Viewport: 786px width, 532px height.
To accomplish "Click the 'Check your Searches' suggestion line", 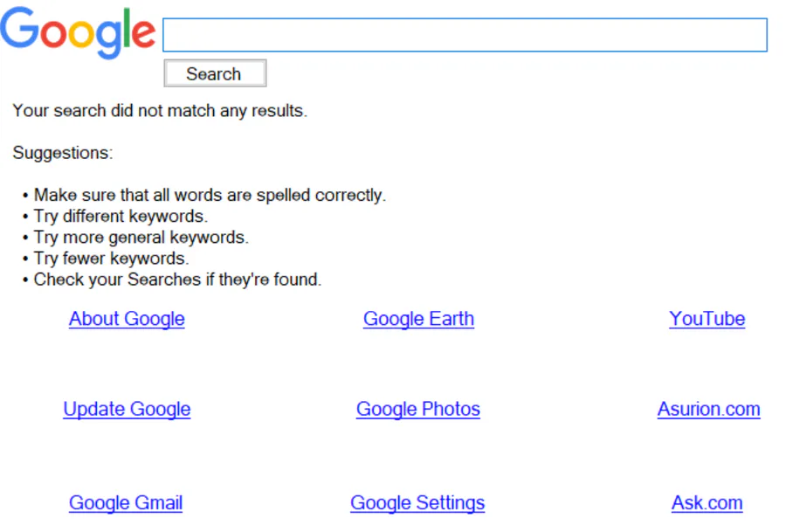I will [x=177, y=280].
